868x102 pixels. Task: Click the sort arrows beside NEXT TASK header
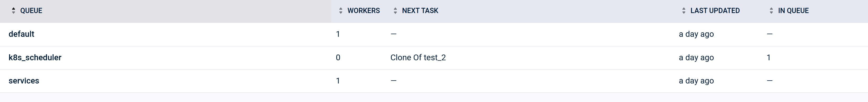click(395, 11)
